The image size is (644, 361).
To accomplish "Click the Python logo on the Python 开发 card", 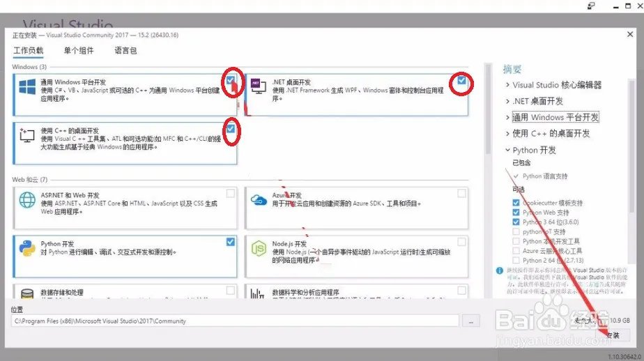I will 27,248.
